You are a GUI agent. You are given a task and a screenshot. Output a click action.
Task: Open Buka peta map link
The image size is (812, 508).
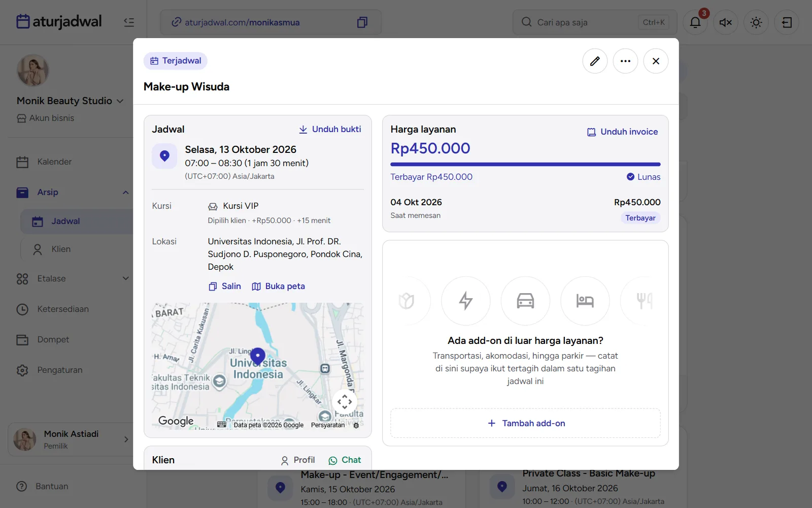pyautogui.click(x=279, y=286)
